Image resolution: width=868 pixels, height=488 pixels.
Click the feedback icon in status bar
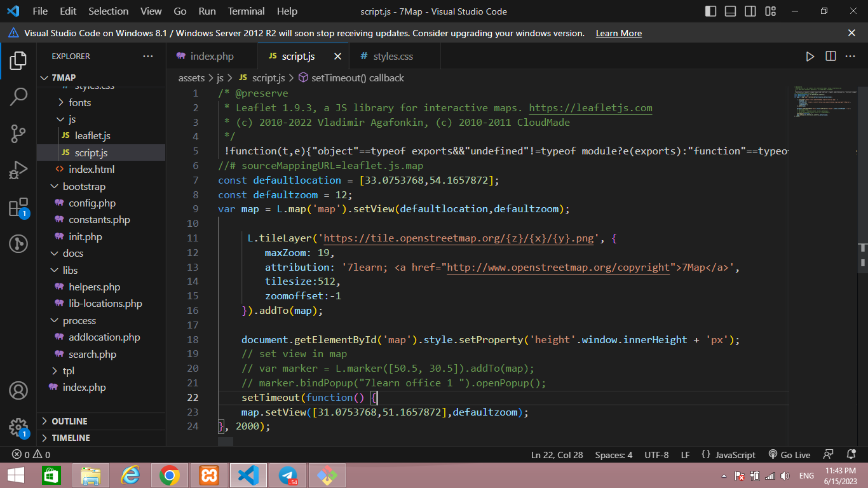click(828, 455)
